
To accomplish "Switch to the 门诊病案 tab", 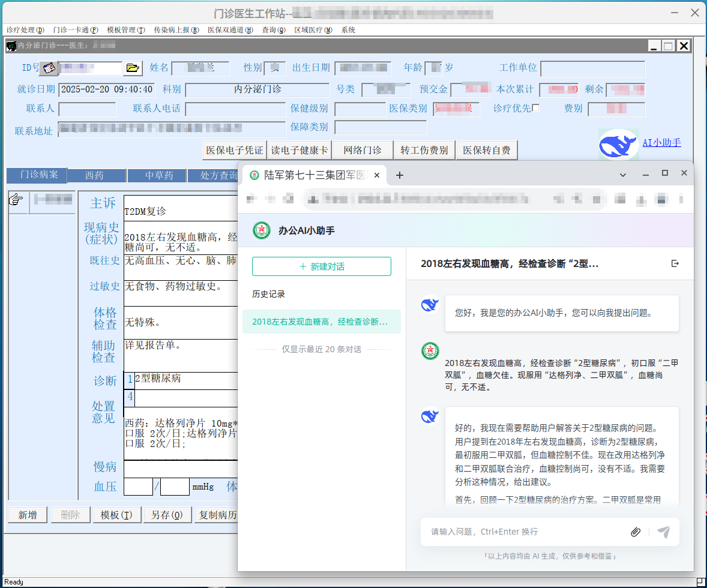I will pos(37,175).
